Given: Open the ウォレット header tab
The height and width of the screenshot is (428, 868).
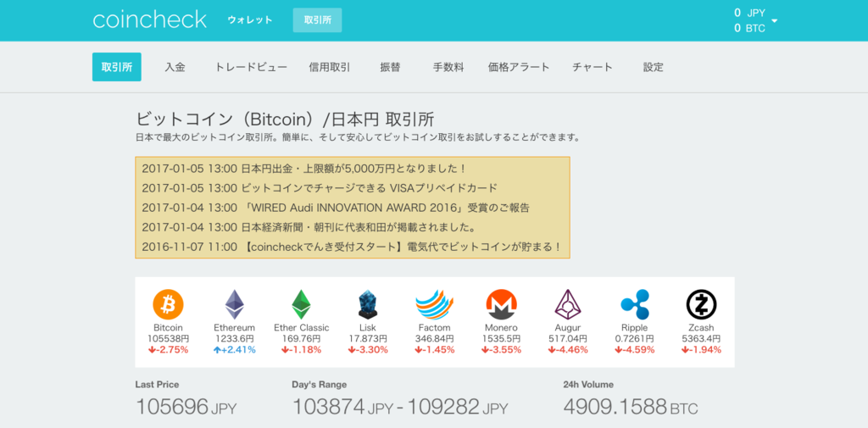Looking at the screenshot, I should tap(250, 20).
